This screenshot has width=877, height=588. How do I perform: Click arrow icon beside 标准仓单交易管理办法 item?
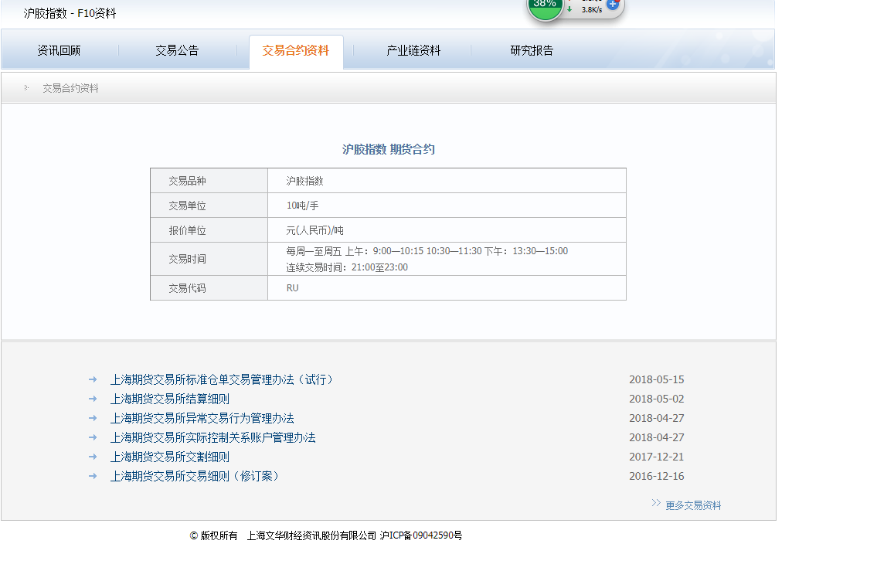[x=93, y=379]
